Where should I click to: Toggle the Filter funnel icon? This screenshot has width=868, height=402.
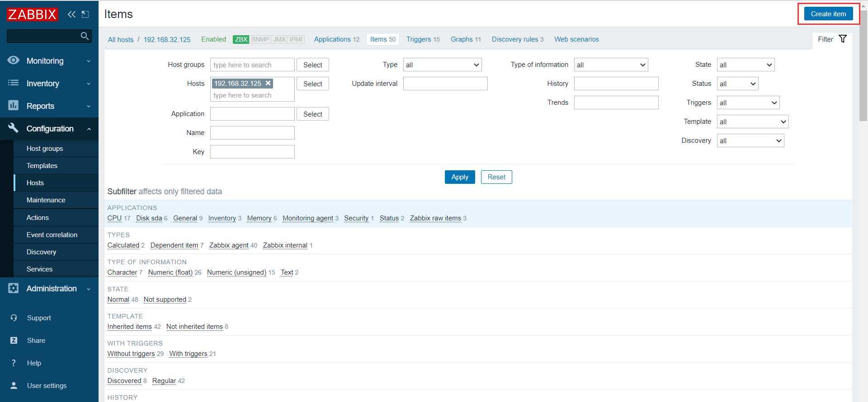[x=843, y=39]
